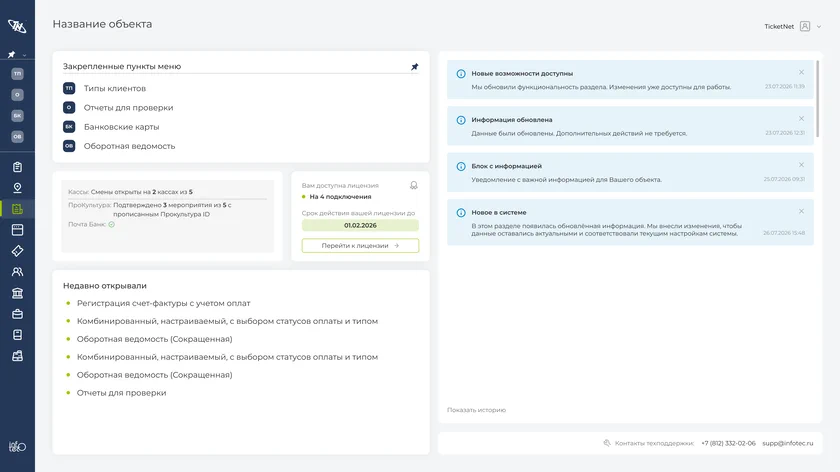The width and height of the screenshot is (840, 472).
Task: Click the Прокультура status line text
Action: point(150,209)
